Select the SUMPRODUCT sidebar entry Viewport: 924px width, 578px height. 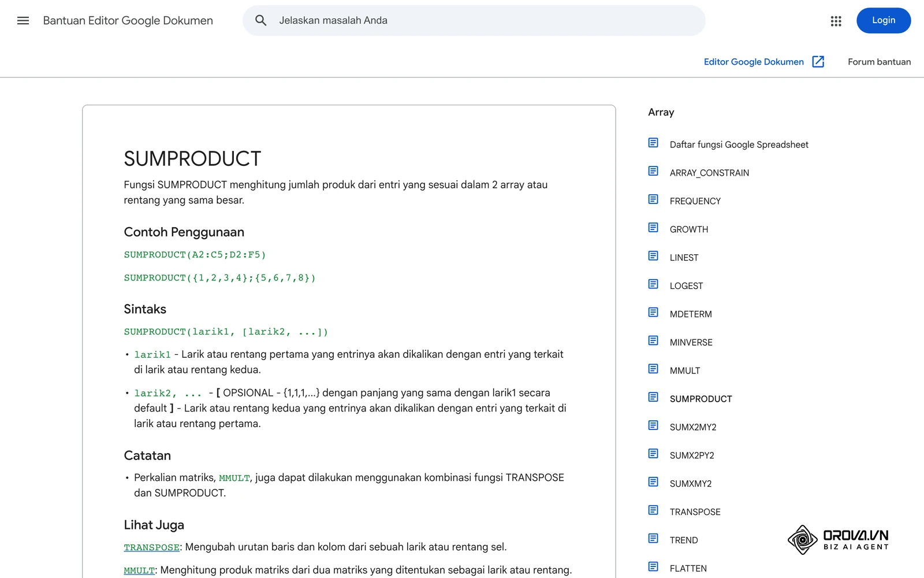(x=701, y=399)
